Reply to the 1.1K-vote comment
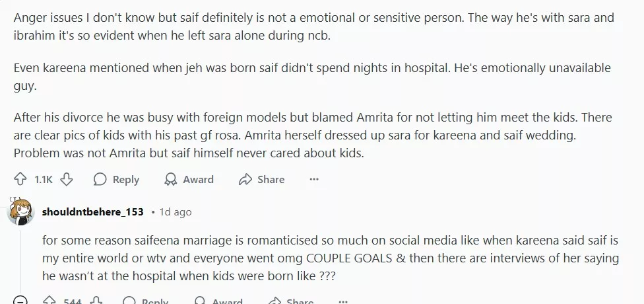The height and width of the screenshot is (304, 644). point(116,179)
